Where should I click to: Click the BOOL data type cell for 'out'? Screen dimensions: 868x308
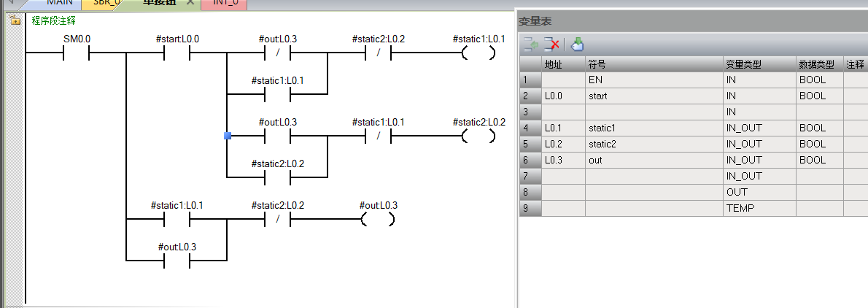[819, 160]
